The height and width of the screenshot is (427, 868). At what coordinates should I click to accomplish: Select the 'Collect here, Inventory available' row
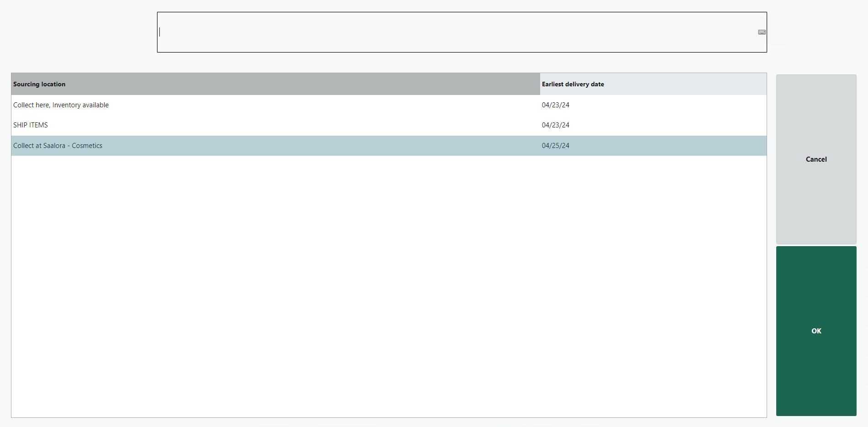pyautogui.click(x=389, y=105)
